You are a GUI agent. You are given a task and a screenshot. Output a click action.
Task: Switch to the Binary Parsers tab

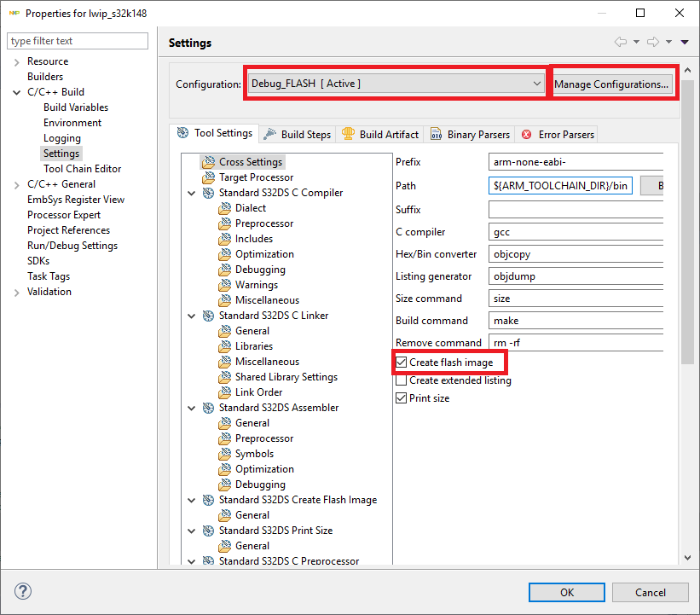[x=470, y=135]
